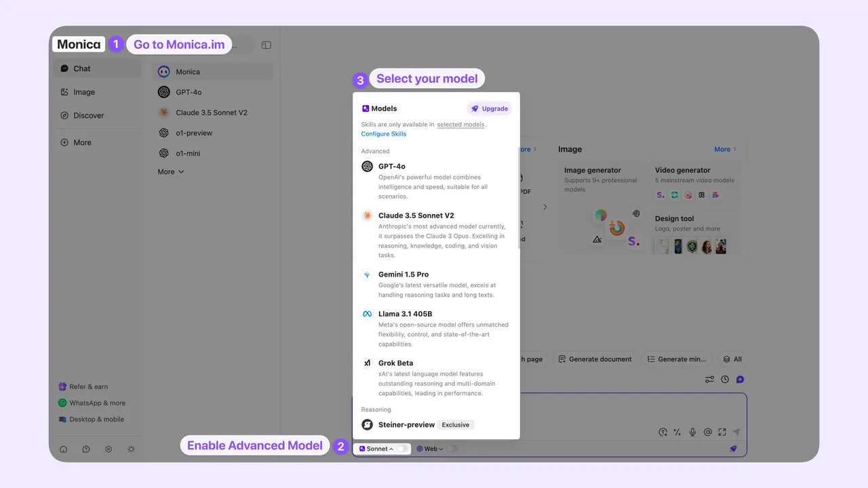Open Desktop & mobile apps link
Screen dimensions: 868x488
tap(92, 419)
